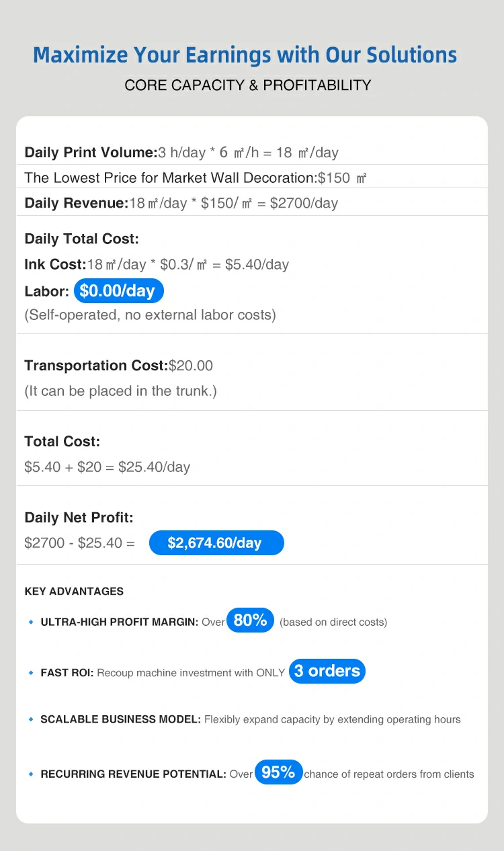Click the diamond bullet beside Fast ROI
The image size is (504, 851).
point(31,672)
